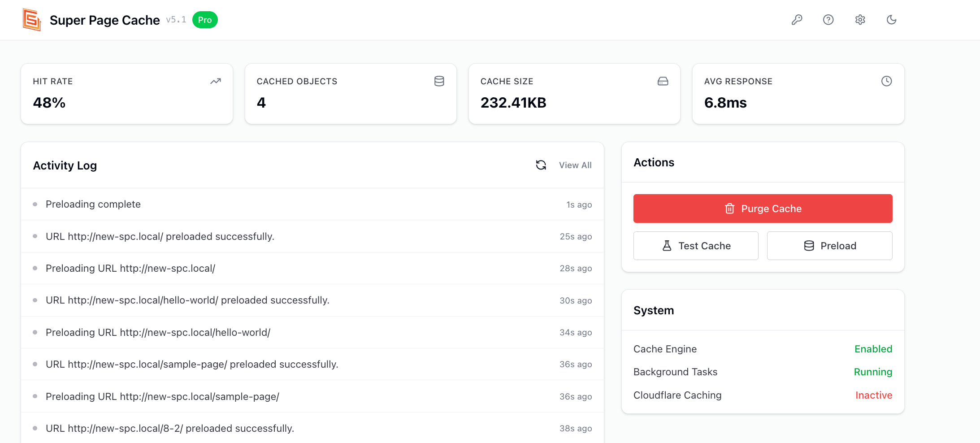Select the hello-world preloaded successfully log entry
Viewport: 980px width, 443px height.
pos(187,300)
